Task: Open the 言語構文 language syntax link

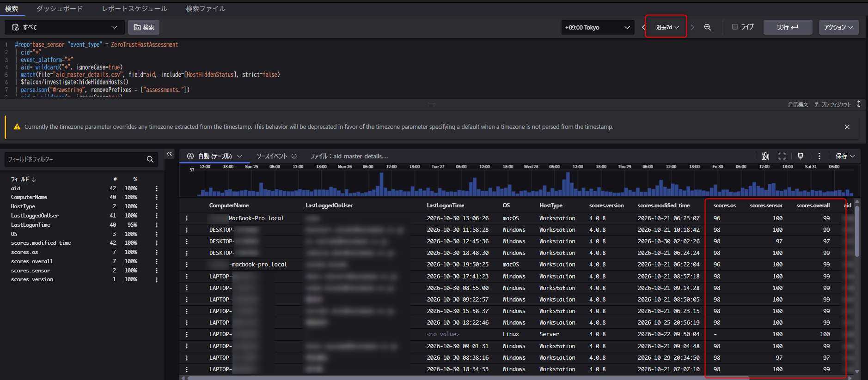Action: (x=798, y=104)
